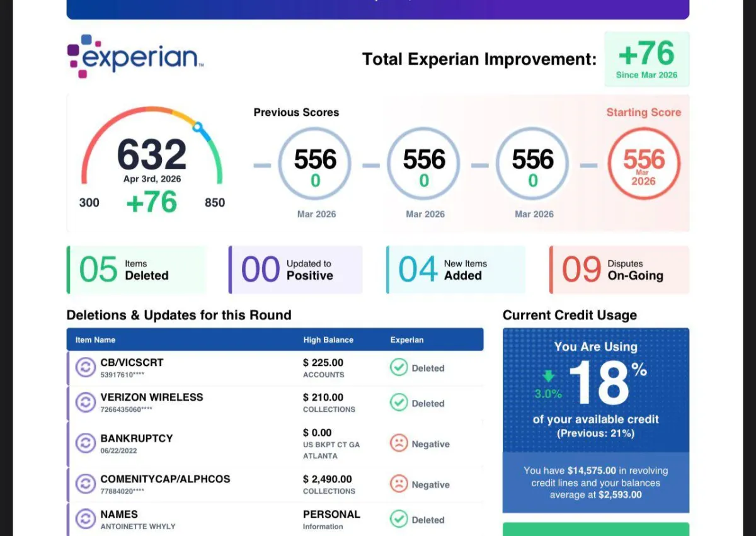Click the "$ 210.00" balance value

(x=323, y=397)
